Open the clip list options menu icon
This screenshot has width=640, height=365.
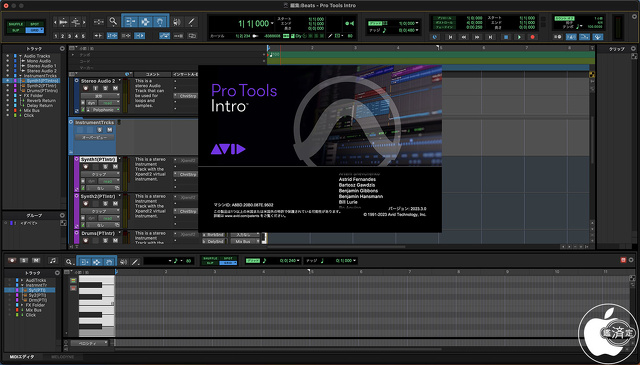coord(633,49)
